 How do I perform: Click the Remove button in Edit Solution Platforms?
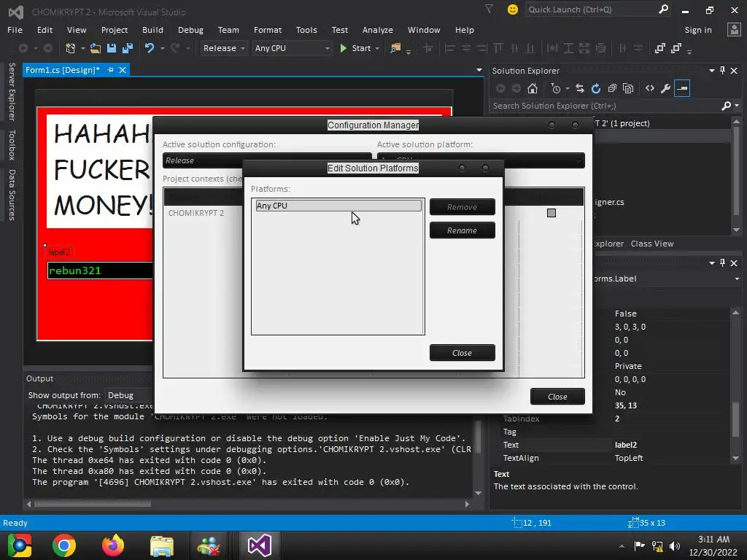click(x=462, y=206)
